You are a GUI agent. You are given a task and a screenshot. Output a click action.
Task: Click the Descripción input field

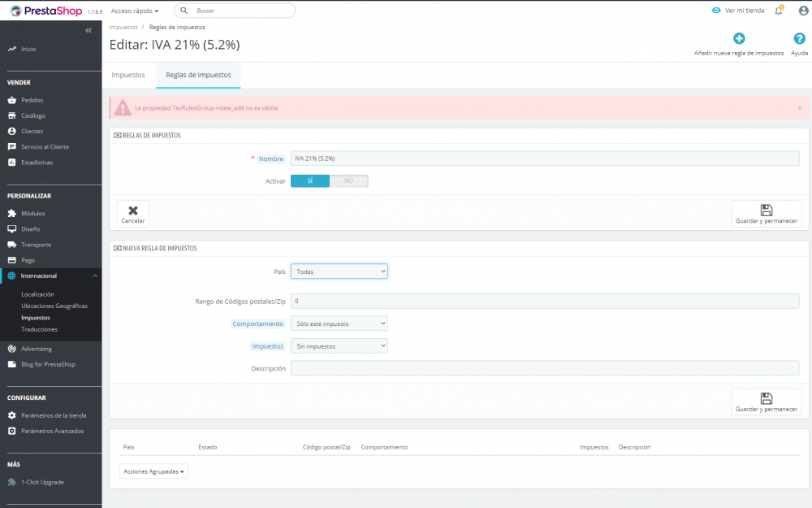pos(545,368)
